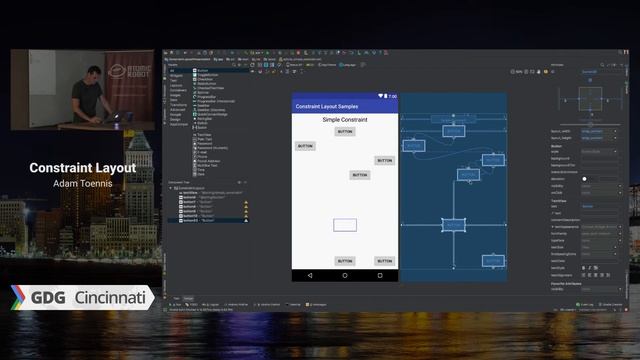
Task: Open the Component Tree settings gear
Action: tap(240, 182)
